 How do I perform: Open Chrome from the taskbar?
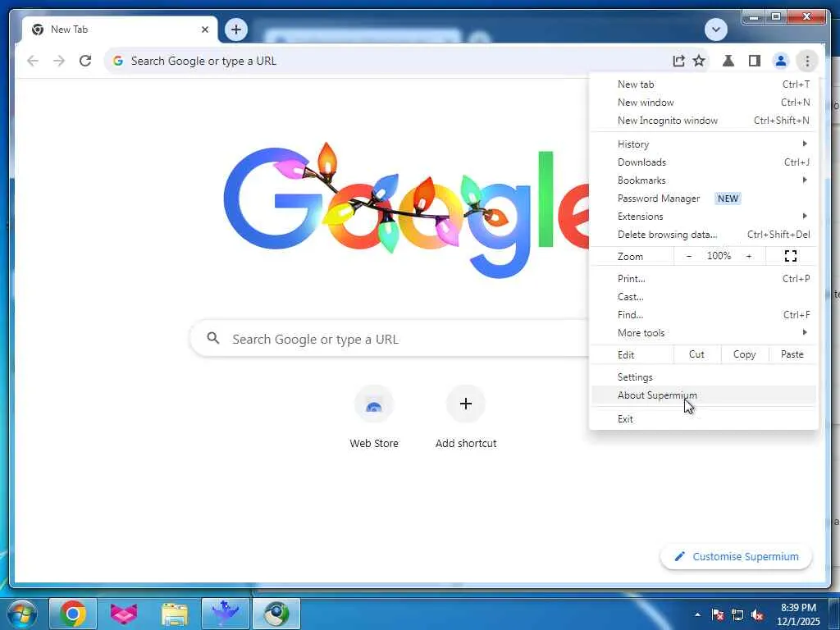coord(73,614)
